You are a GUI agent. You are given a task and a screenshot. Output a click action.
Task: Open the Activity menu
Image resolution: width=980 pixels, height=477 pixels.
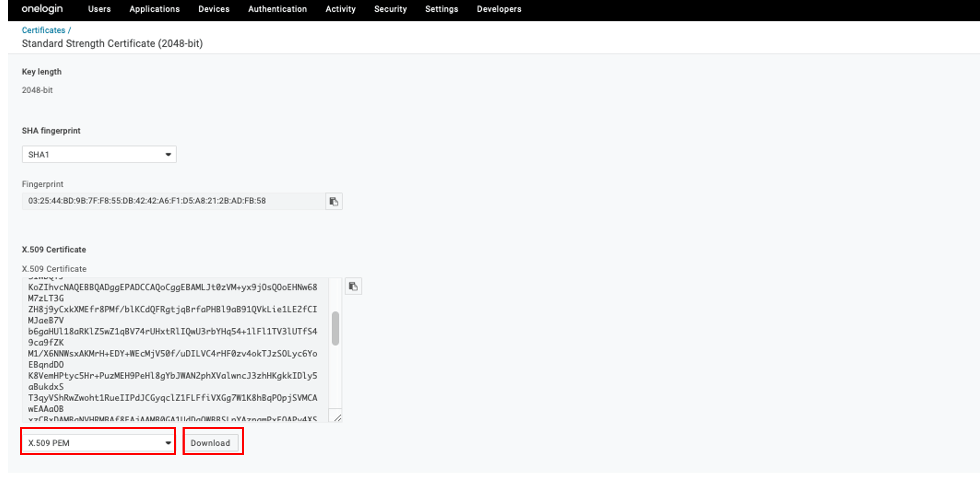pyautogui.click(x=340, y=9)
